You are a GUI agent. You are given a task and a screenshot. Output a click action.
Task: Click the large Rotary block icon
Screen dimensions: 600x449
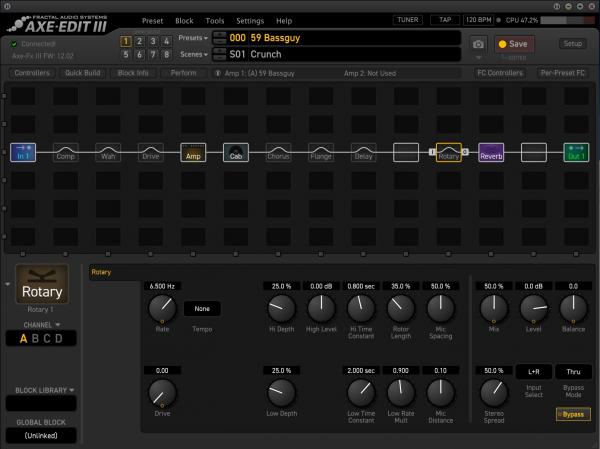tap(42, 284)
